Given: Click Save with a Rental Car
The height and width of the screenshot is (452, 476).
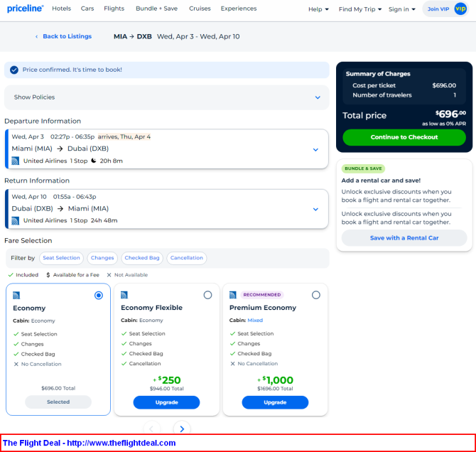Looking at the screenshot, I should pos(404,238).
